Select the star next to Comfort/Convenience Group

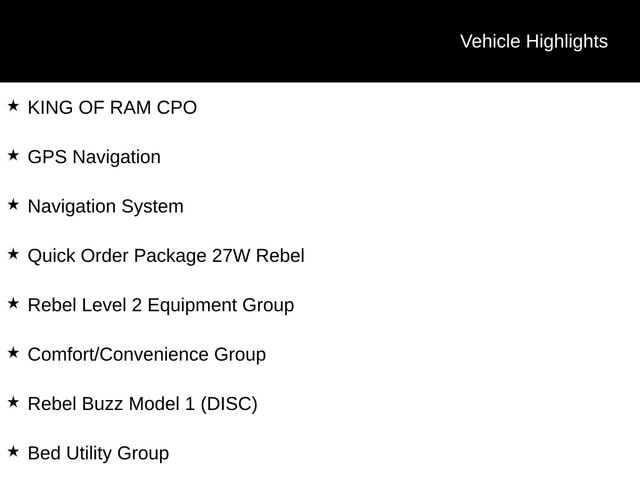(13, 353)
